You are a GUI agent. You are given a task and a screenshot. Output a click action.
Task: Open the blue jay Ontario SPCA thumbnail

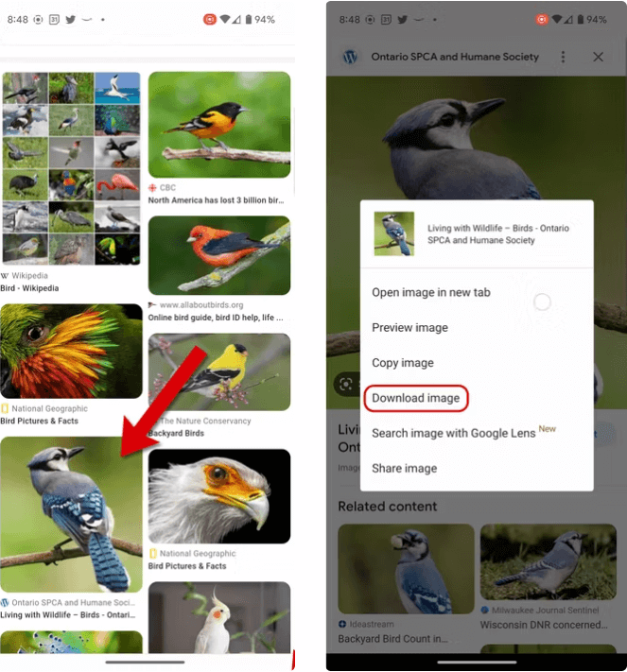71,514
